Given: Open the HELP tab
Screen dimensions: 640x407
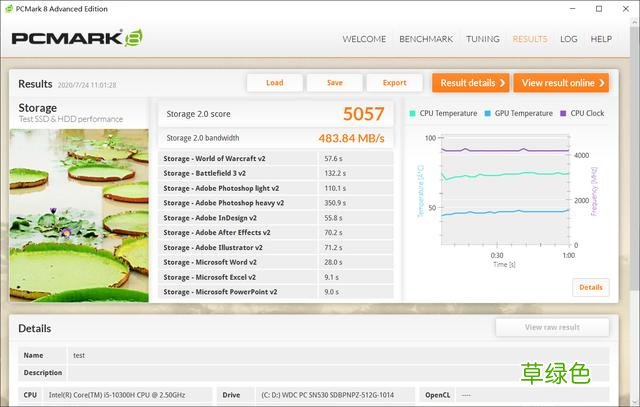Looking at the screenshot, I should (601, 39).
